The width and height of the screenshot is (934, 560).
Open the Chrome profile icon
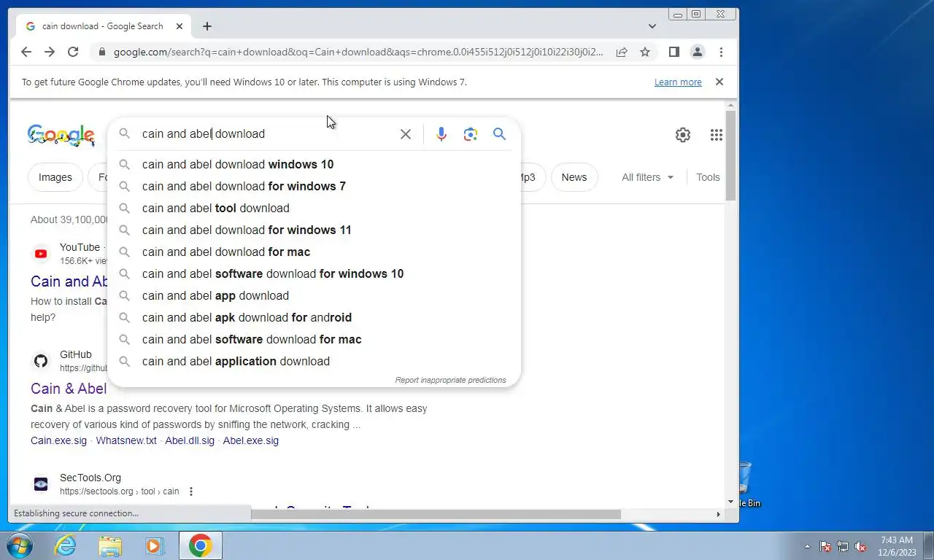pos(698,52)
